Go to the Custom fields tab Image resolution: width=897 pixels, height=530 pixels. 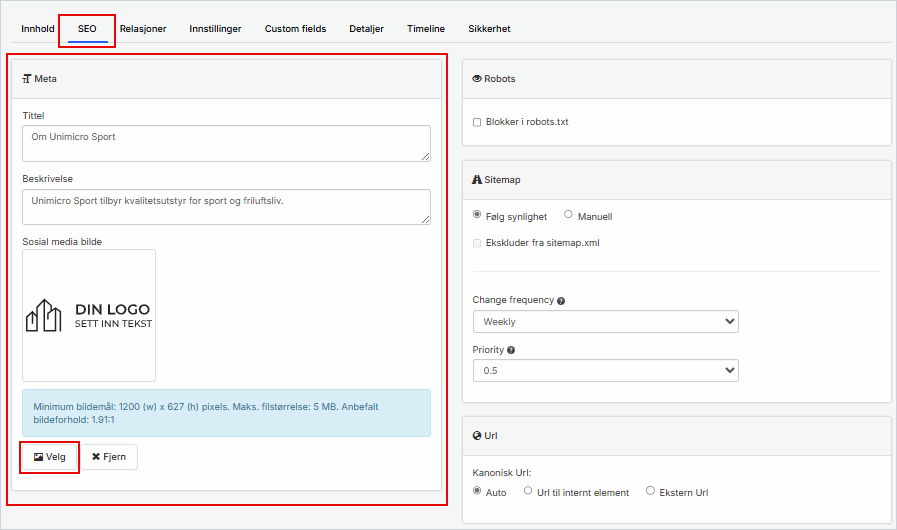point(295,29)
